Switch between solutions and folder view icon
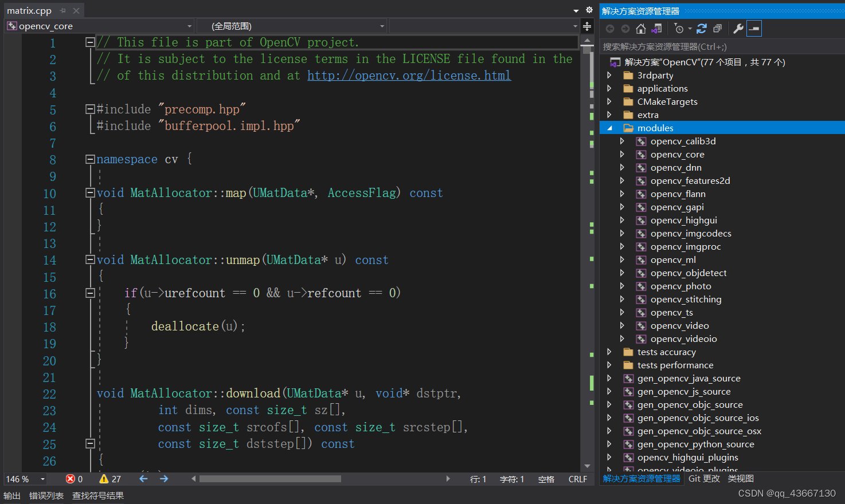Image resolution: width=845 pixels, height=504 pixels. [657, 29]
